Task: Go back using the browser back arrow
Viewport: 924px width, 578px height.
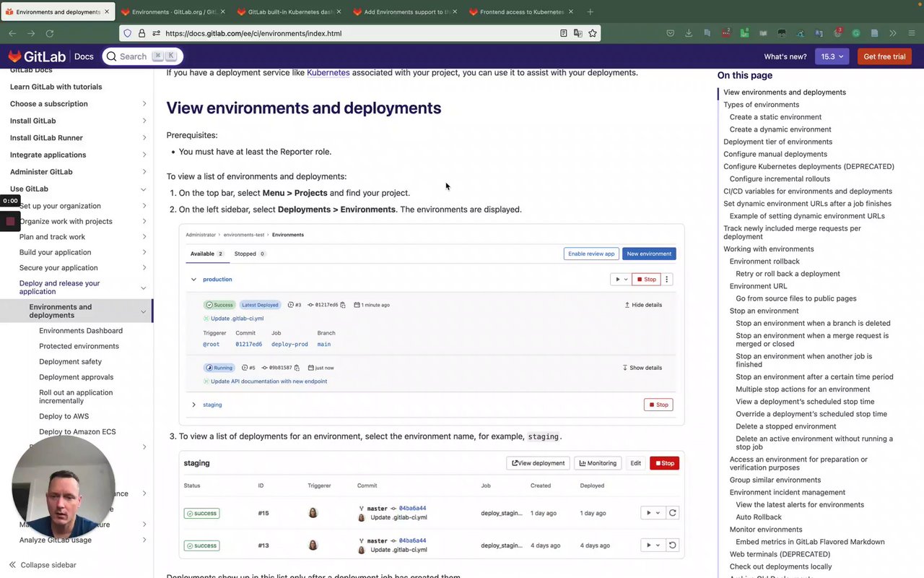Action: 12,33
